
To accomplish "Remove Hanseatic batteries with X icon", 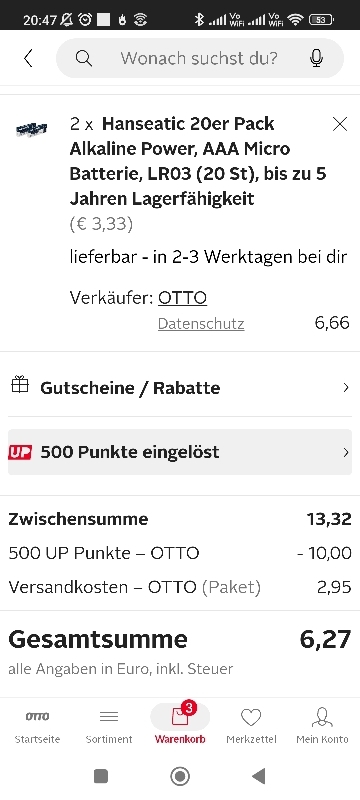I will [340, 124].
